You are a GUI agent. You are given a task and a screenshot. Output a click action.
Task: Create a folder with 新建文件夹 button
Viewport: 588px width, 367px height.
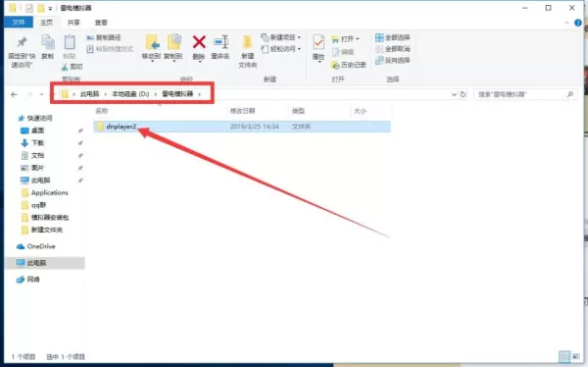tap(248, 51)
